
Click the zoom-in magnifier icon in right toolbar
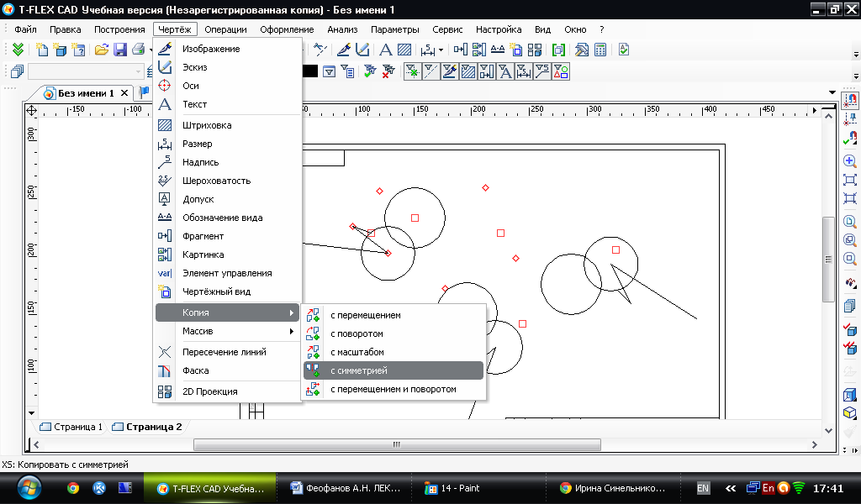(850, 160)
